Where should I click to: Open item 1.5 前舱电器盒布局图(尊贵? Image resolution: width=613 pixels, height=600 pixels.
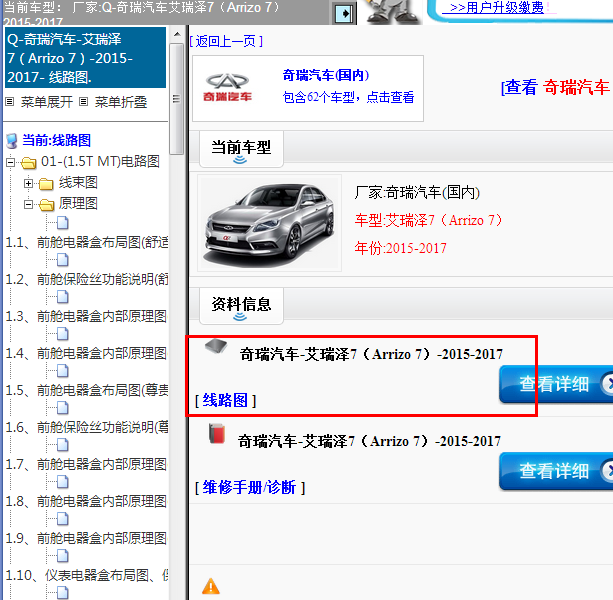pos(87,390)
